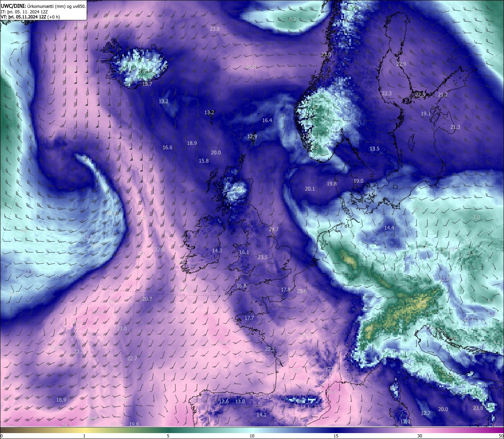
Task: Click the 24.7 value near England
Action: [274, 229]
